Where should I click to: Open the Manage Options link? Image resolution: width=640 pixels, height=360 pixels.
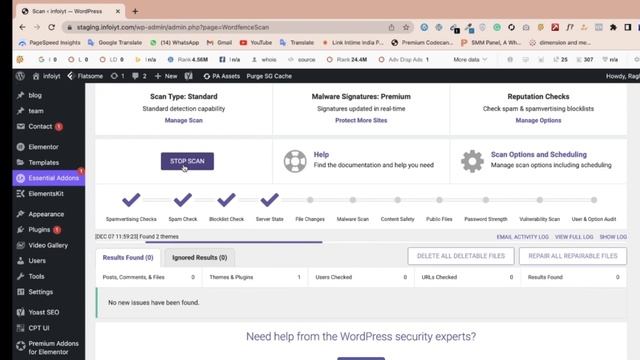pos(538,120)
